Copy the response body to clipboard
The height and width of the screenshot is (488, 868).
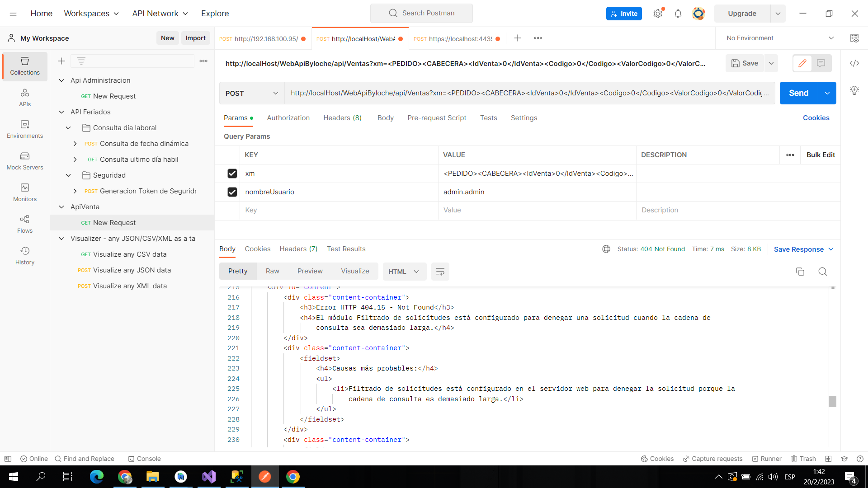(x=800, y=272)
